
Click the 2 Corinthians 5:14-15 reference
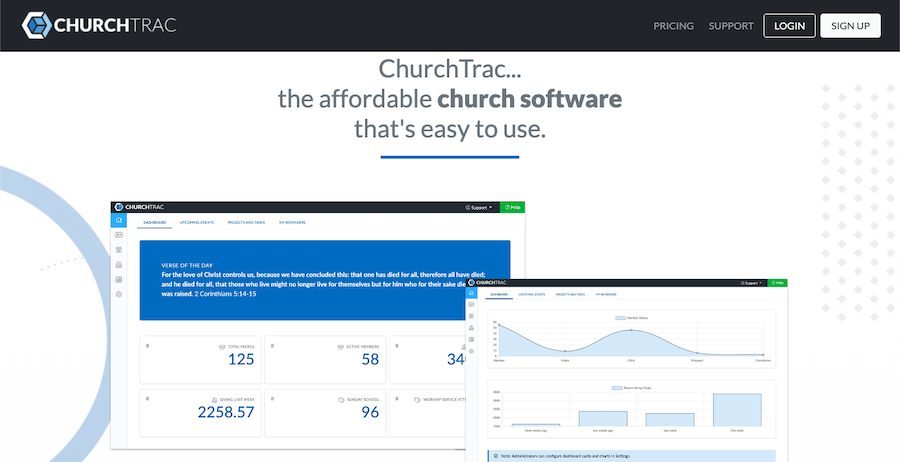[225, 293]
